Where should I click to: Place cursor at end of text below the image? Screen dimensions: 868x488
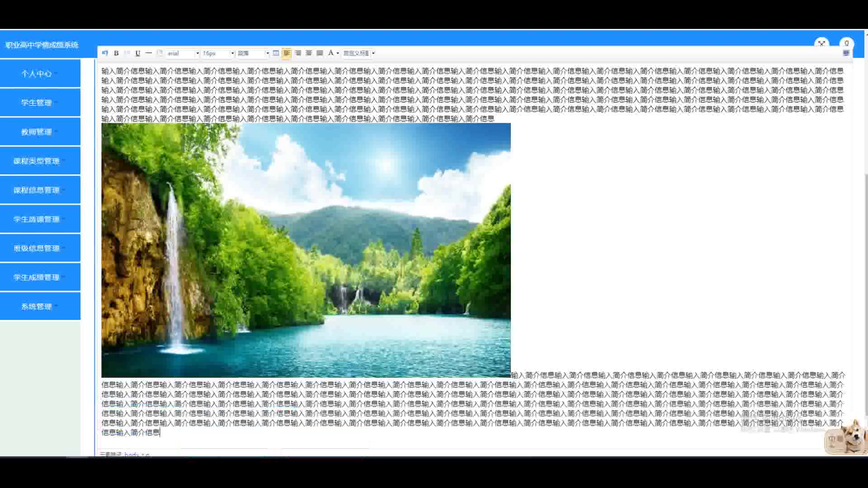coord(160,432)
